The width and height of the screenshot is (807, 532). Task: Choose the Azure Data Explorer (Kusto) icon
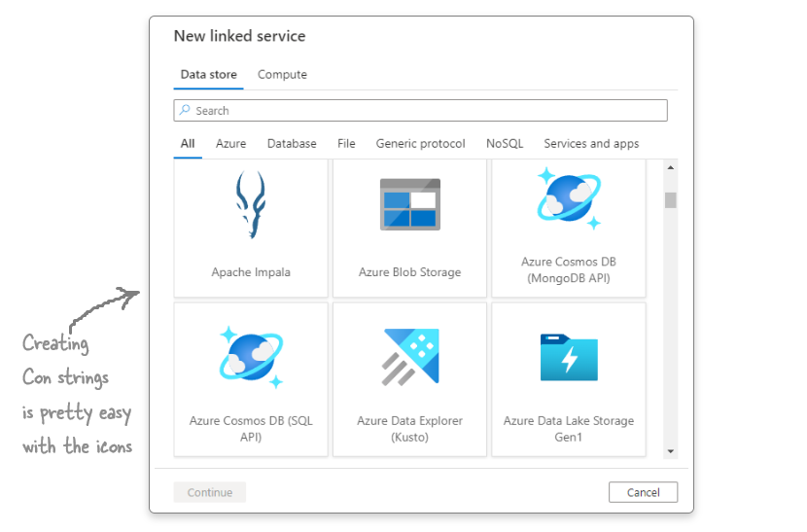(x=410, y=357)
